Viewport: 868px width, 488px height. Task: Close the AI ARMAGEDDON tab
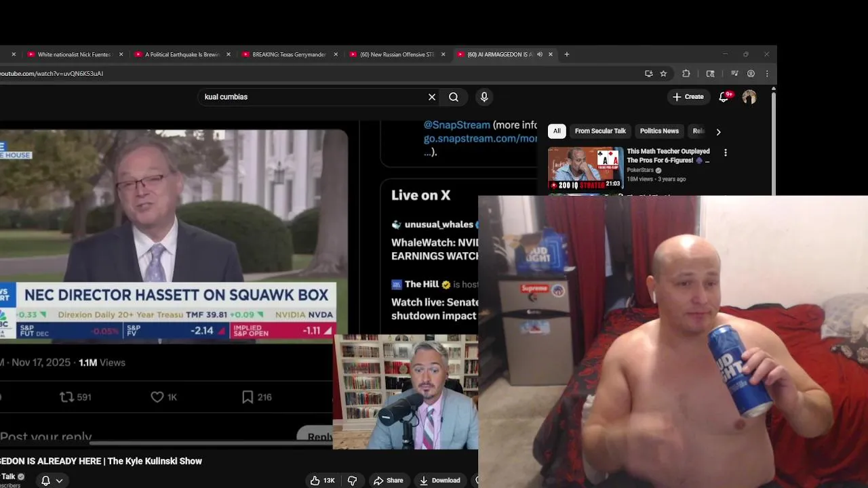pyautogui.click(x=551, y=54)
